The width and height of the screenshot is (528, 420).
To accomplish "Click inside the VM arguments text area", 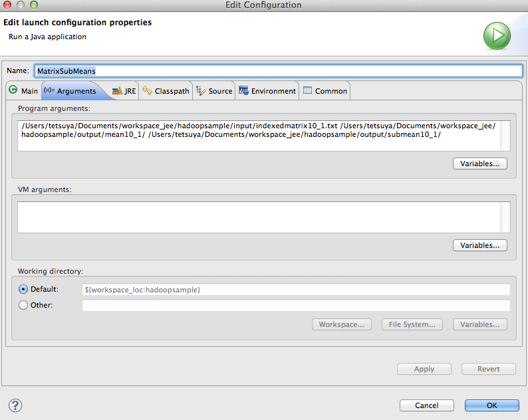I will click(259, 217).
